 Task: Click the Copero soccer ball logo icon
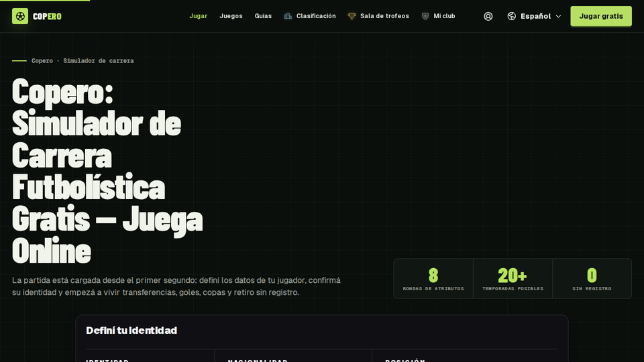[20, 16]
